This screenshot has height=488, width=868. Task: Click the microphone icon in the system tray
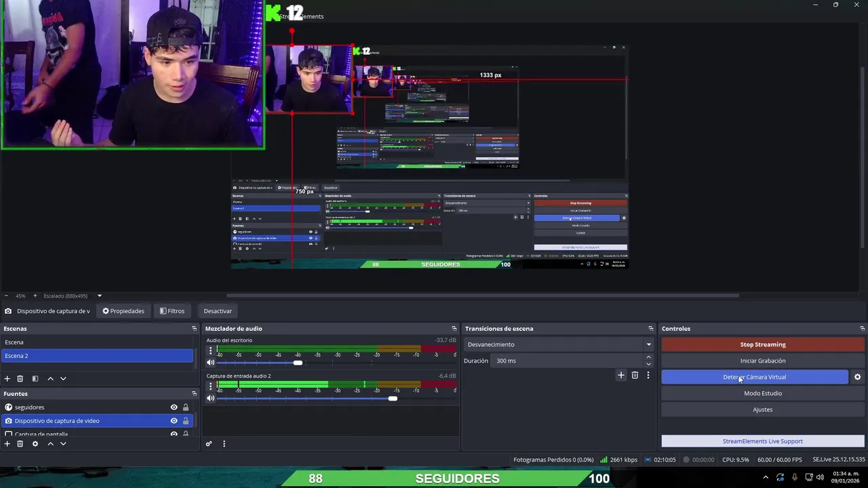[794, 477]
